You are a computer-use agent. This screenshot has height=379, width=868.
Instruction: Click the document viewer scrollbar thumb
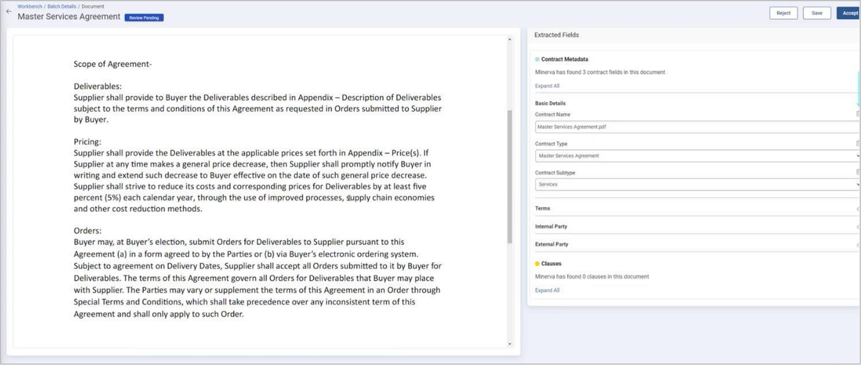tap(509, 176)
